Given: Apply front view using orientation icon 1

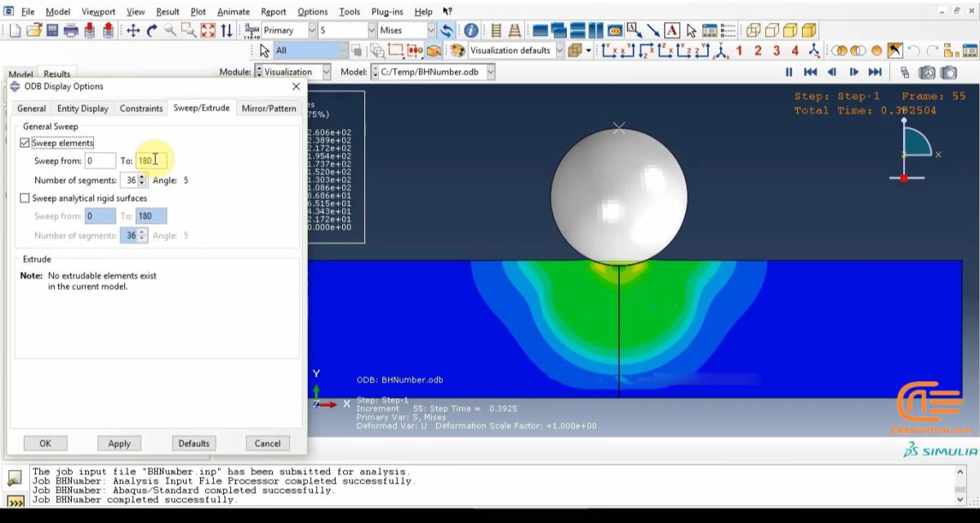Looking at the screenshot, I should [738, 49].
